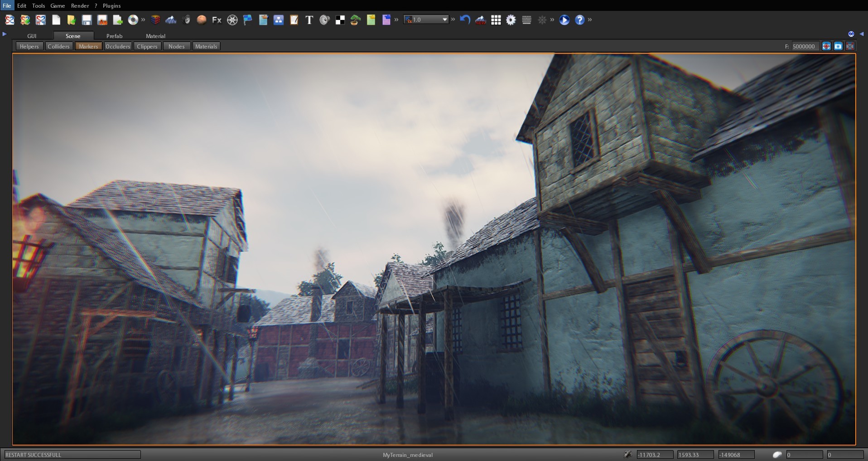The image size is (868, 461).
Task: Click the camera screenshot icon near top right
Action: click(x=839, y=46)
